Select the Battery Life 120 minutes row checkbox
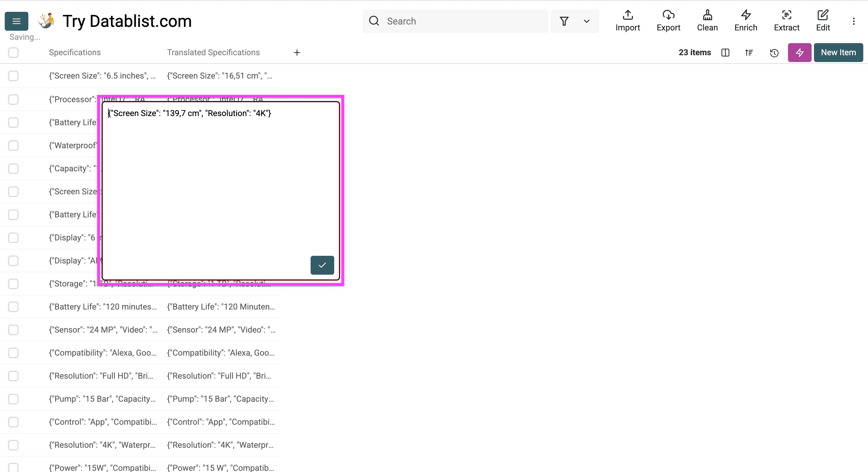Image resolution: width=868 pixels, height=472 pixels. [x=13, y=307]
